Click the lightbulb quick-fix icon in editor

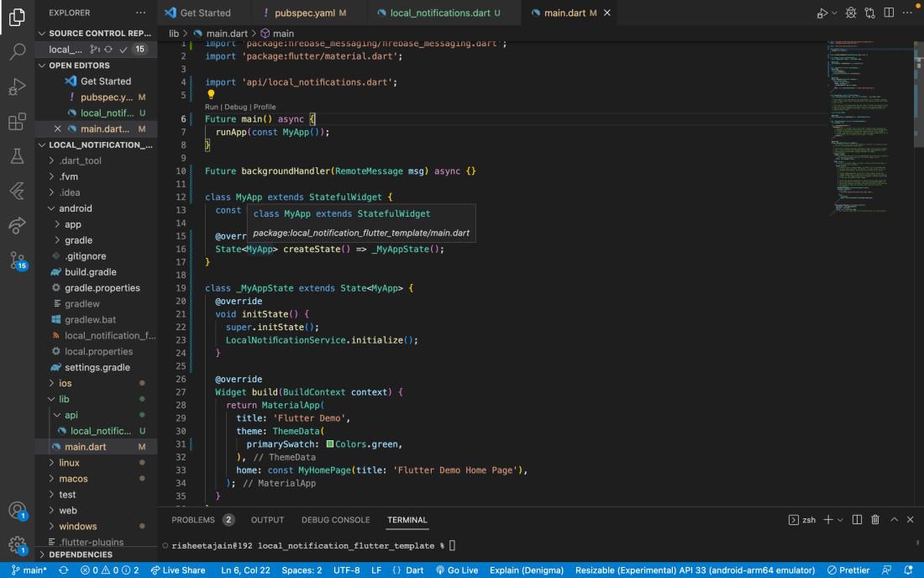212,95
